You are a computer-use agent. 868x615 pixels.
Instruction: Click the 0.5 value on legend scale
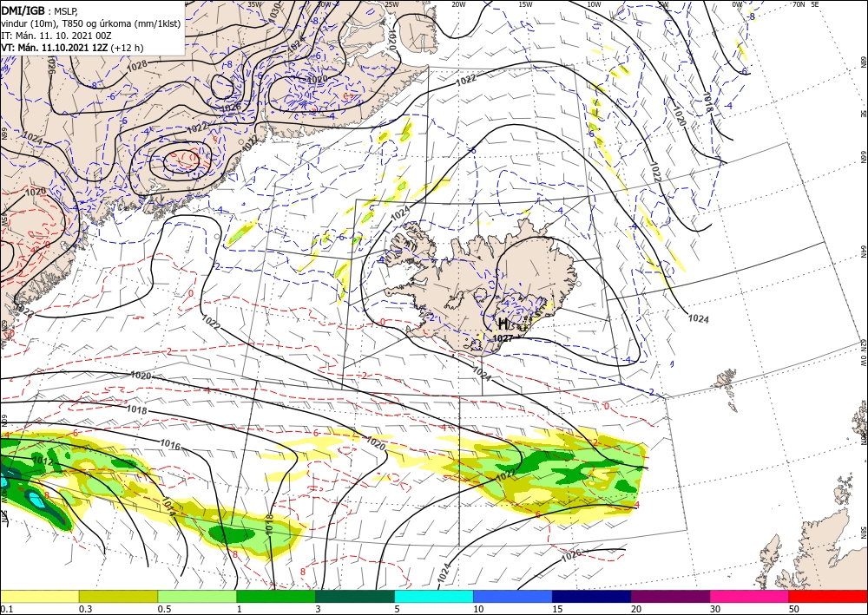point(164,609)
